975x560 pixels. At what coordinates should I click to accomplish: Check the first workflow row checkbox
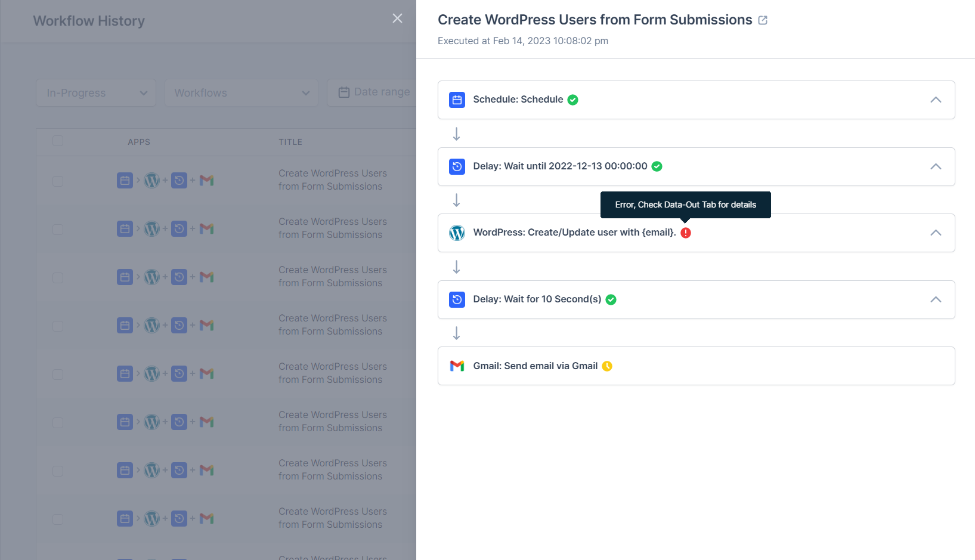pos(58,181)
